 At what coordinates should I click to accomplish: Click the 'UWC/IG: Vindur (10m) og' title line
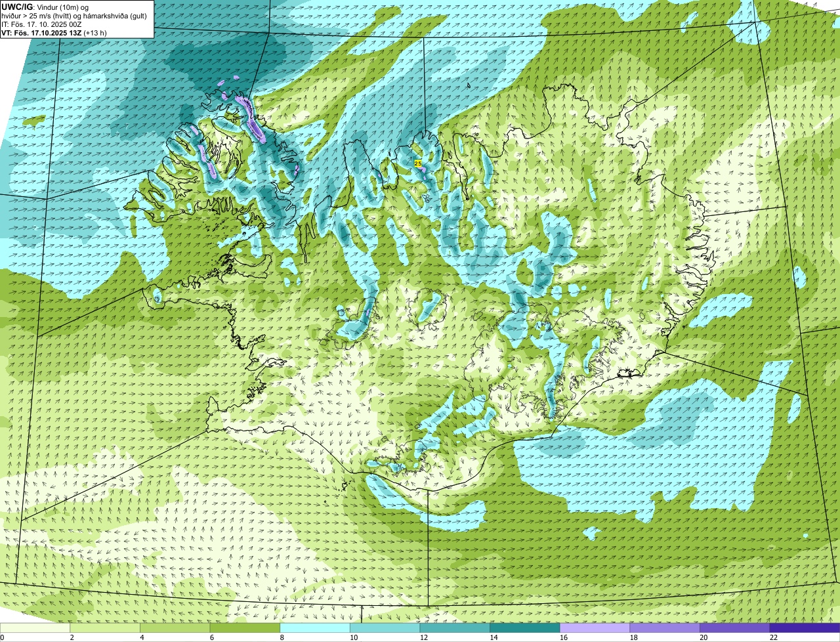(45, 7)
